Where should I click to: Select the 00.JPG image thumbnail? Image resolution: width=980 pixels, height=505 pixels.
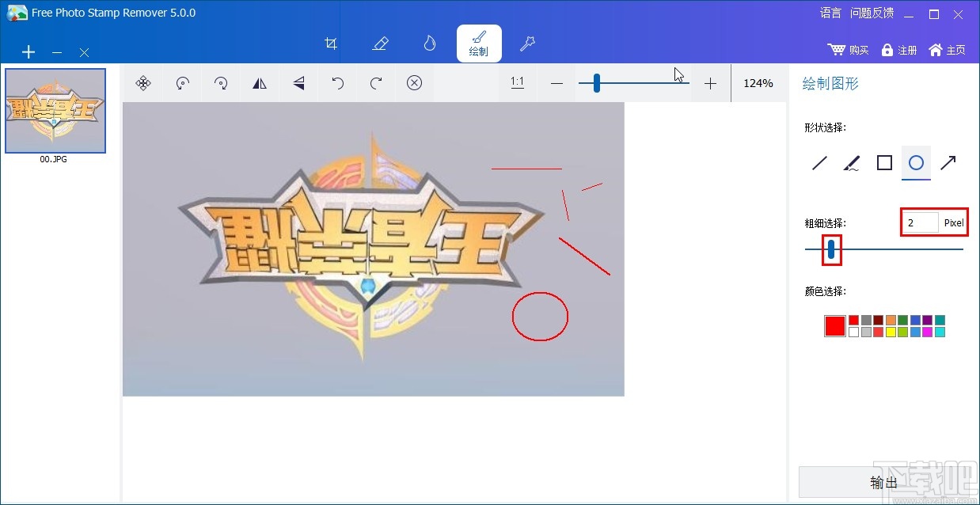point(55,110)
